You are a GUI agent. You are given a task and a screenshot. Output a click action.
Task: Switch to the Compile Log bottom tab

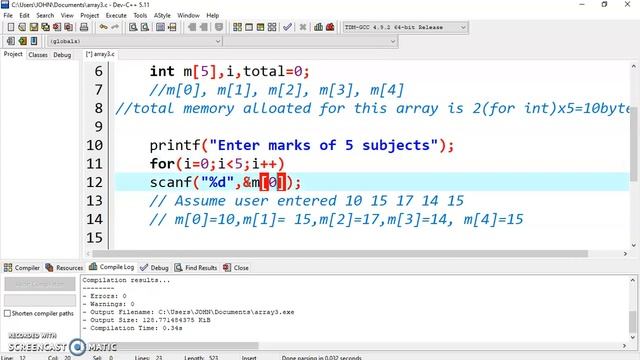pos(111,267)
